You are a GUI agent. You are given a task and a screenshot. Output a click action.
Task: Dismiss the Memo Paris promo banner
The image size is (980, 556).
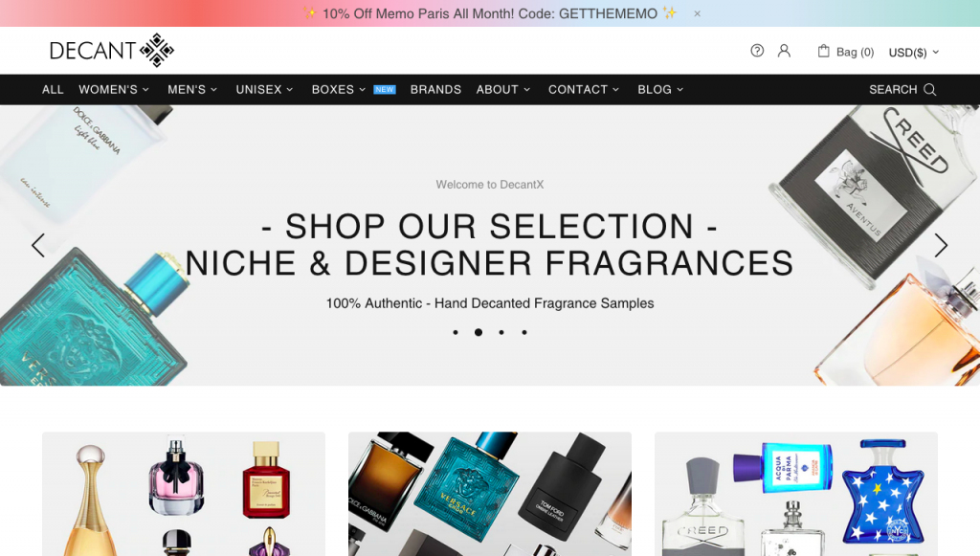point(697,13)
